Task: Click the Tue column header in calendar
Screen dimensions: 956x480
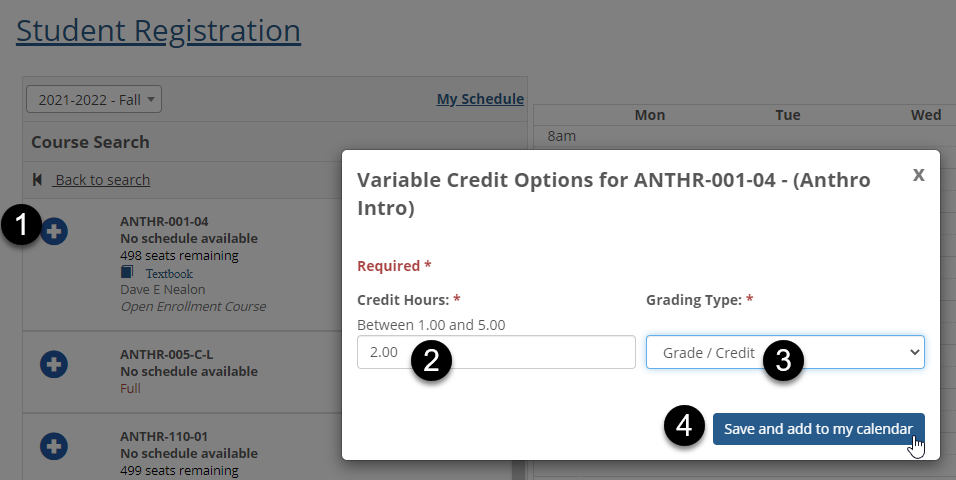Action: click(x=788, y=115)
